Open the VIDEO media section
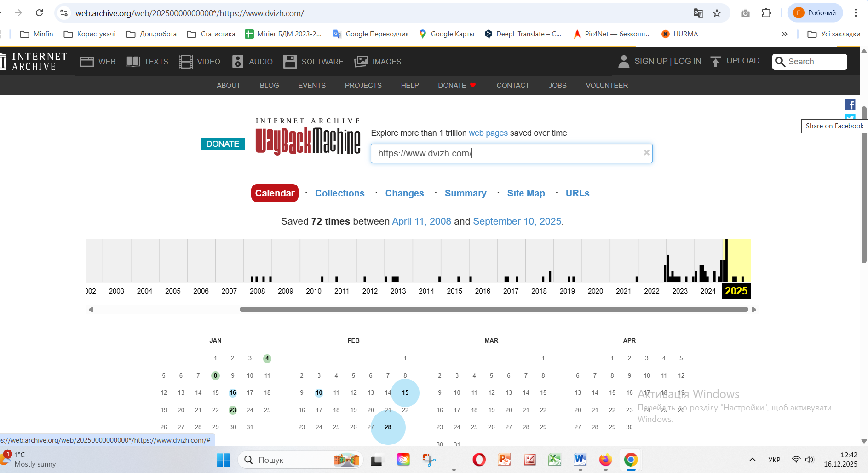868x473 pixels. 200,62
